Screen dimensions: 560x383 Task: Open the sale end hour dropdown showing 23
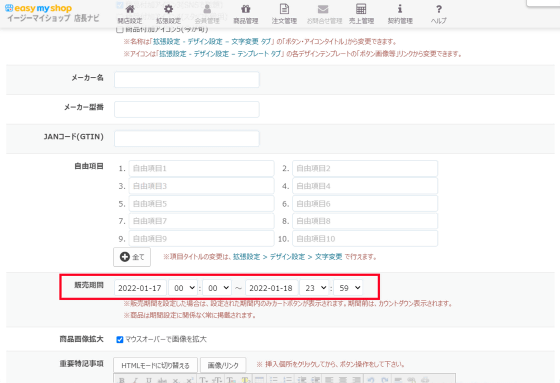coord(314,288)
